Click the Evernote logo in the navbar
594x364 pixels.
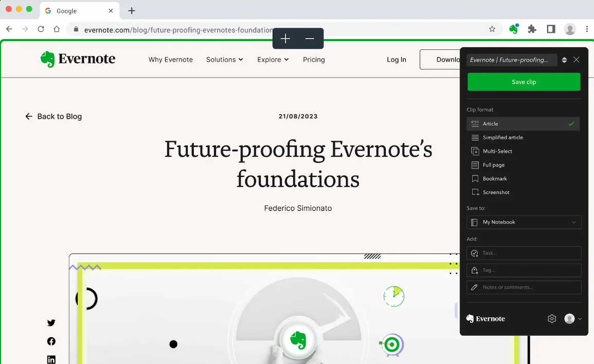click(x=78, y=59)
